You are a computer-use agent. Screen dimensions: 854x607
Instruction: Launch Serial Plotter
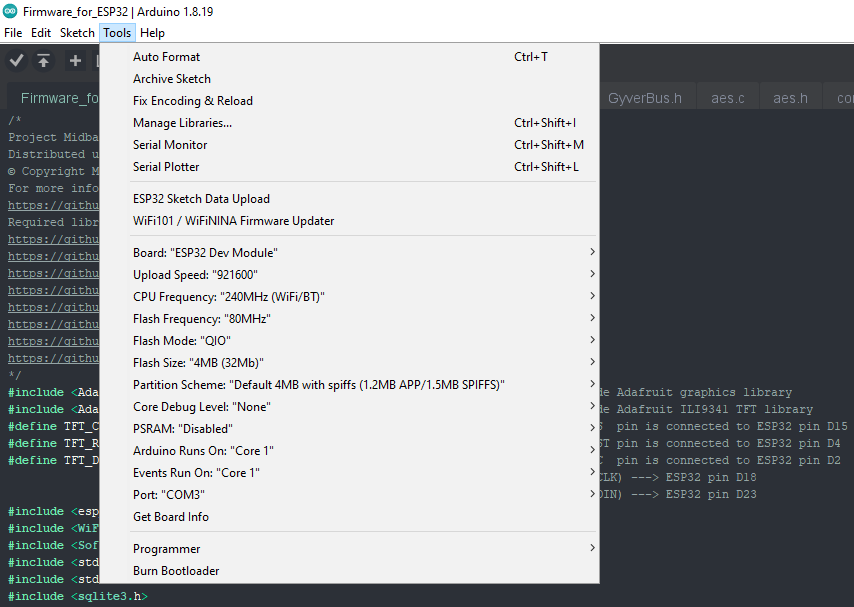click(x=349, y=167)
